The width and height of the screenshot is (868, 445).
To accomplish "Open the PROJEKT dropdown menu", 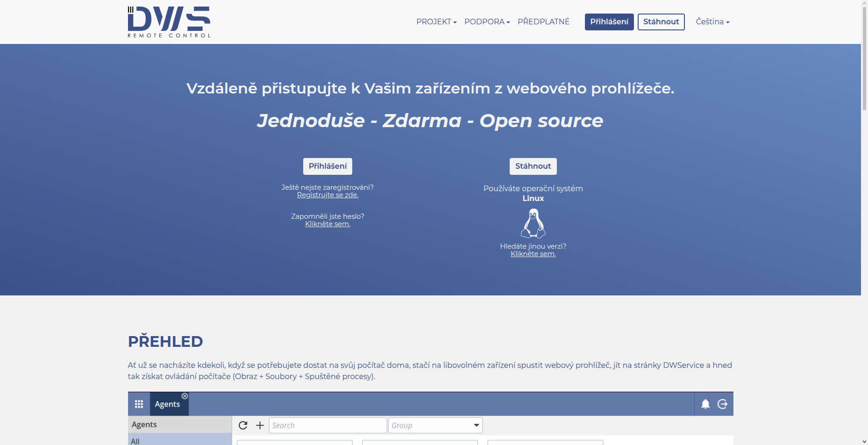I will [436, 22].
